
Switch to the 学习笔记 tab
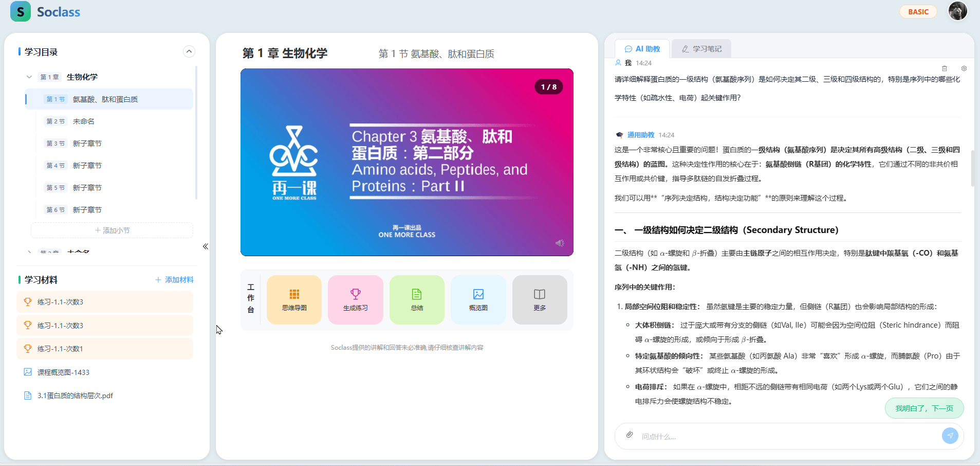pyautogui.click(x=701, y=49)
